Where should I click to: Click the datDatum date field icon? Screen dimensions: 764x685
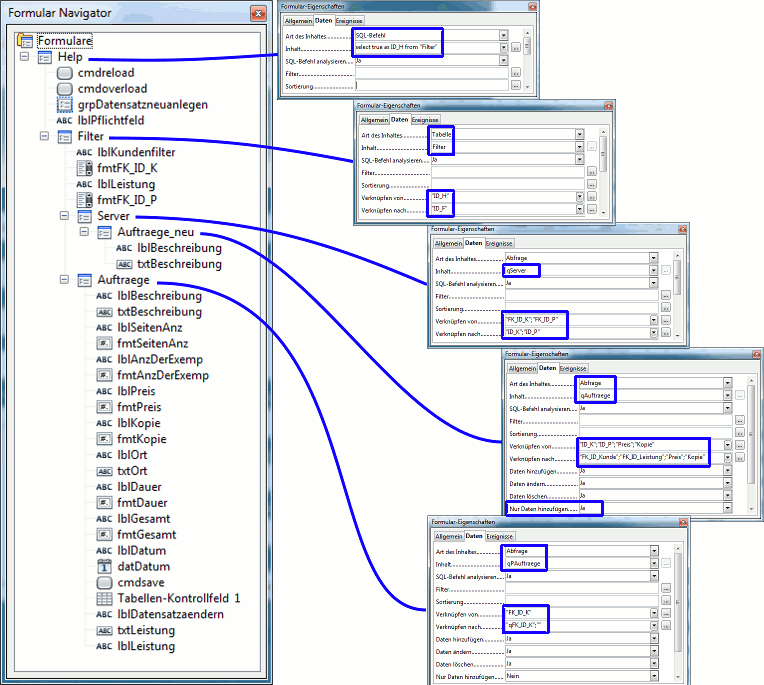pos(105,566)
